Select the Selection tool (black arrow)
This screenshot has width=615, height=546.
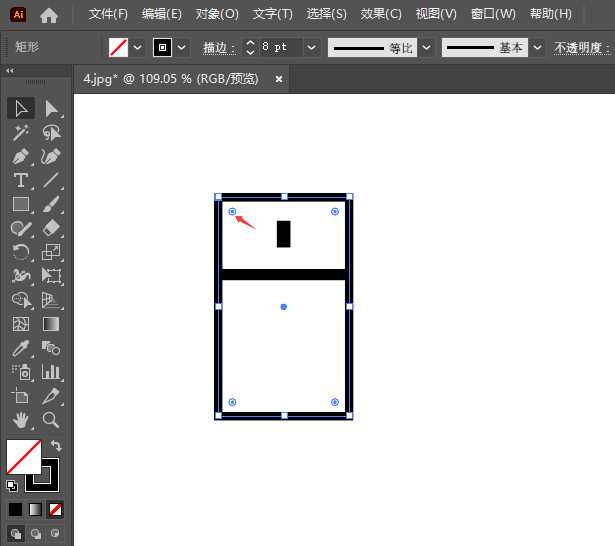21,109
